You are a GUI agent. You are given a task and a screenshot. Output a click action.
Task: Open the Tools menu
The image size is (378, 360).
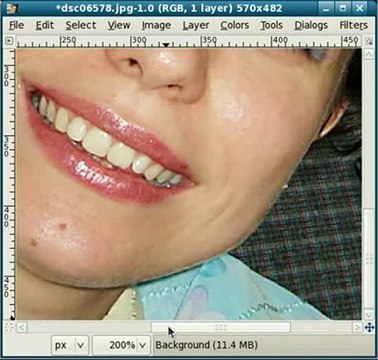click(x=271, y=25)
